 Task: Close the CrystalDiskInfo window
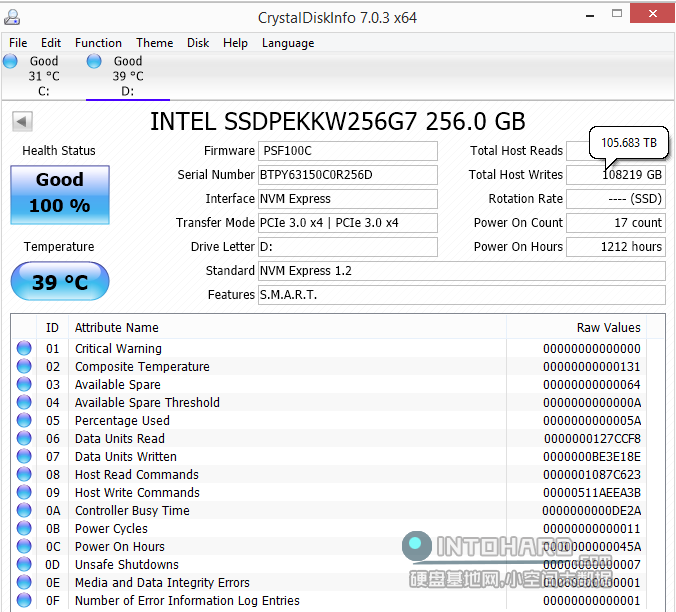[652, 14]
